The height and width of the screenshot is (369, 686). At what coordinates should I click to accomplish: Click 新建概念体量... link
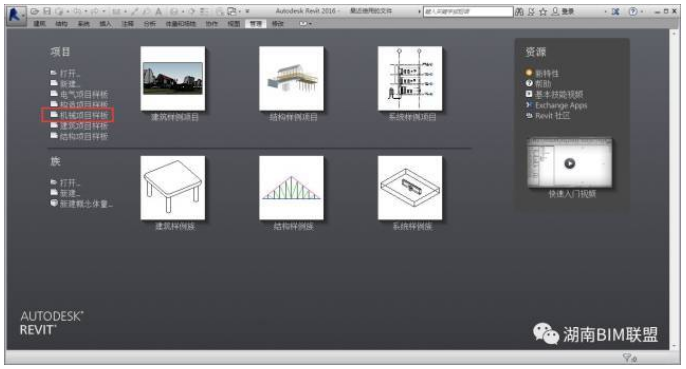click(86, 204)
